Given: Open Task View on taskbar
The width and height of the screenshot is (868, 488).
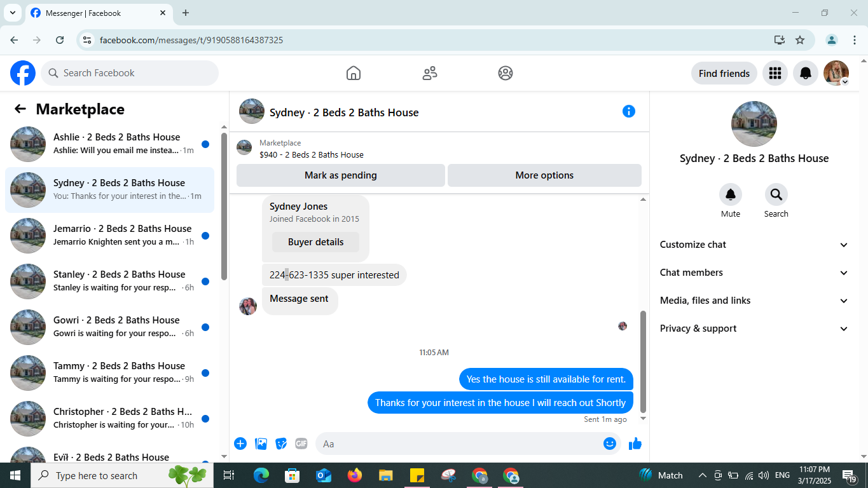Looking at the screenshot, I should tap(229, 475).
